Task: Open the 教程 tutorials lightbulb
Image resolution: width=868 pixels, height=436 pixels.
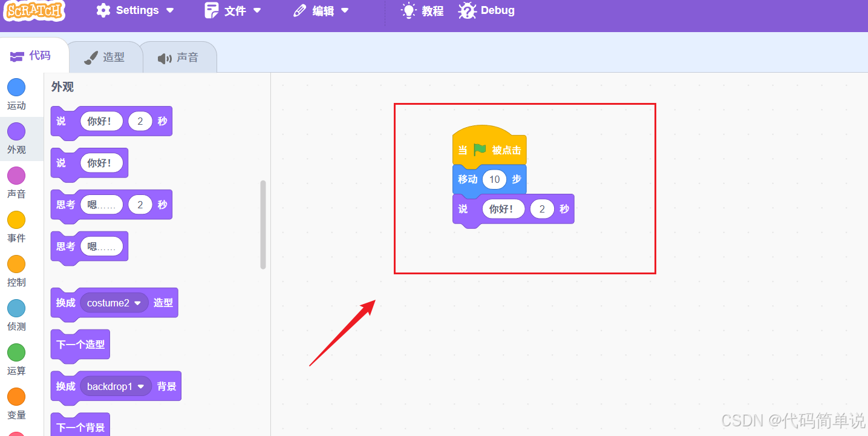Action: point(423,10)
